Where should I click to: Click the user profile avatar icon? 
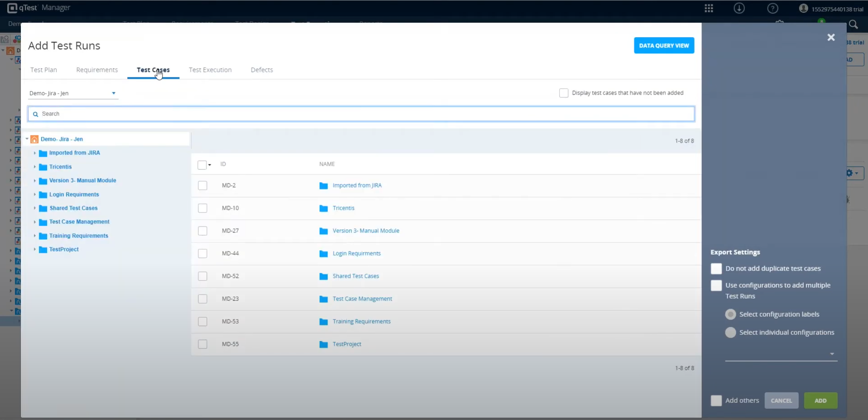[803, 9]
